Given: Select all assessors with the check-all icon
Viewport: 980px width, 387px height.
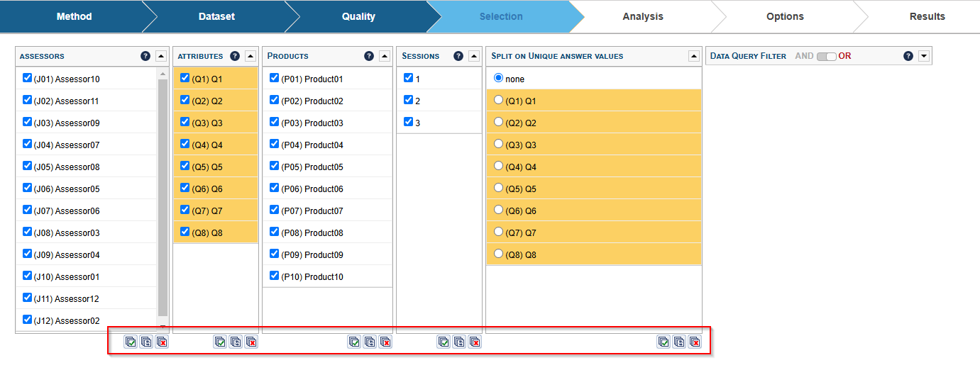Looking at the screenshot, I should click(x=131, y=342).
